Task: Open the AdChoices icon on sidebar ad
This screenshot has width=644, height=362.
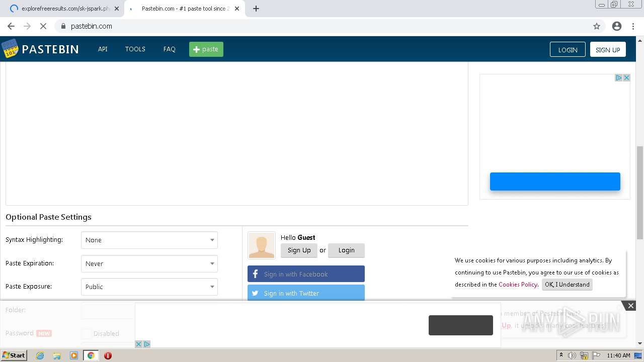Action: click(619, 77)
